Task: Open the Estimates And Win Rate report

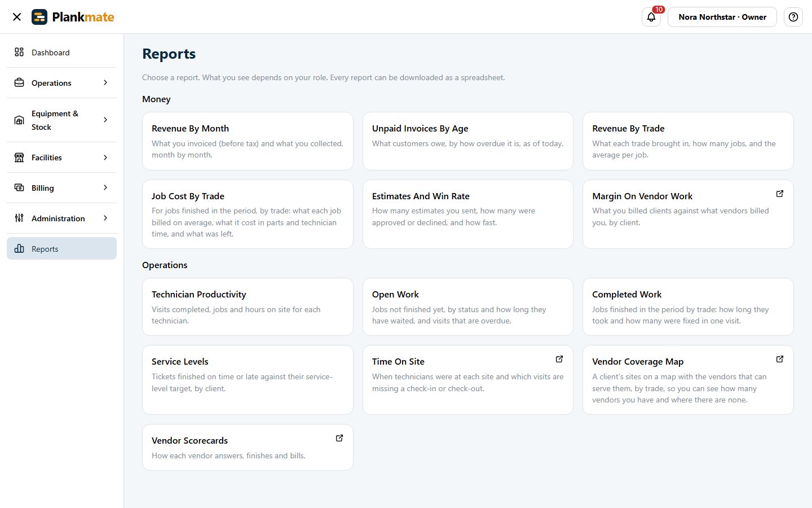Action: 468,214
